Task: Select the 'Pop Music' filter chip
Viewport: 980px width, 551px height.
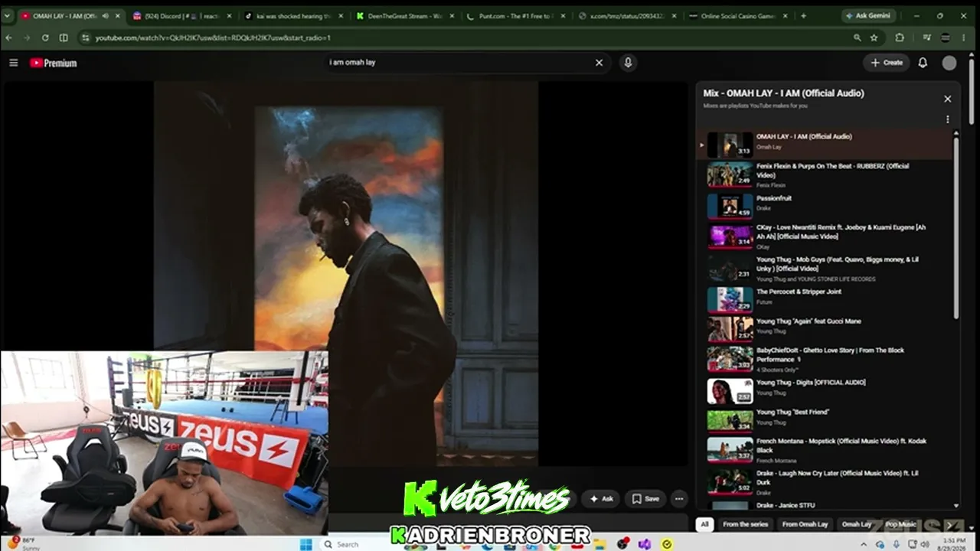Action: 901,524
